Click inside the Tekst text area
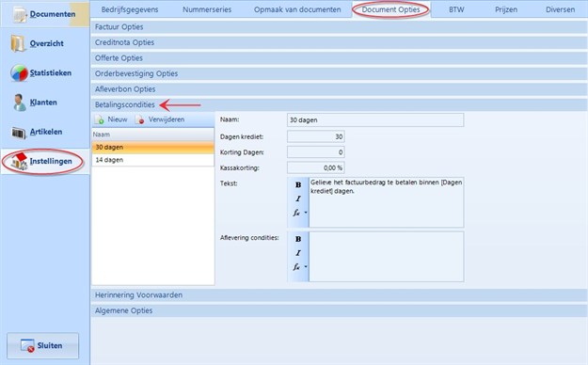This screenshot has width=588, height=365. [x=387, y=202]
